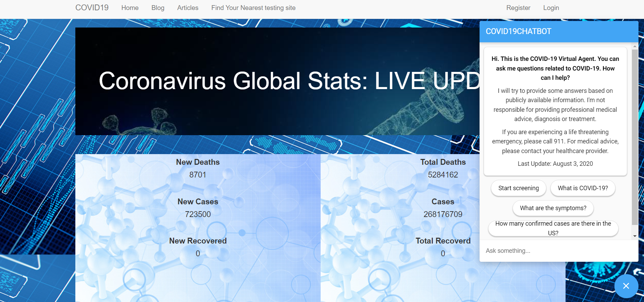Click the 'Coronavirus Global Stats' banner heading

click(x=289, y=81)
